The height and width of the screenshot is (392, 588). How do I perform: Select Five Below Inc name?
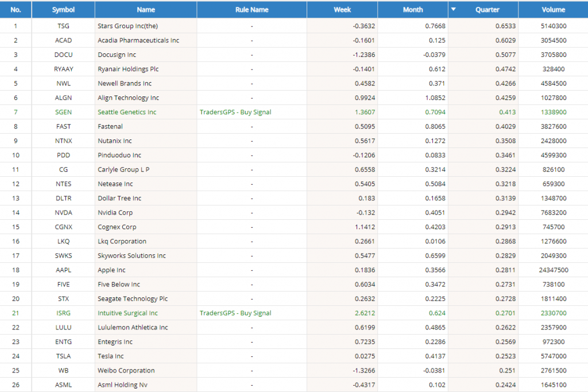119,285
